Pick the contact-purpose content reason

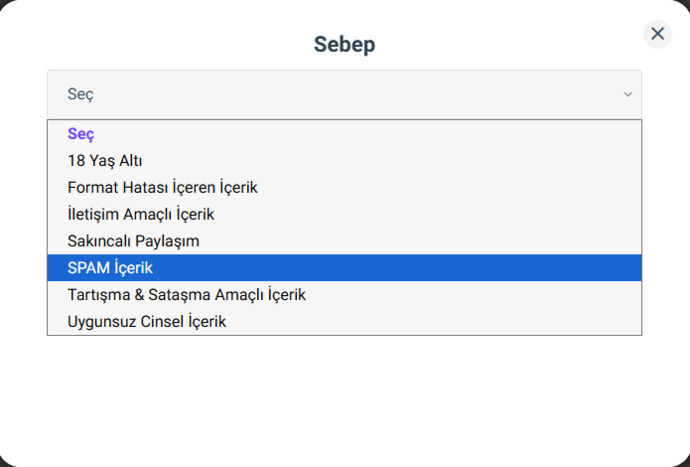click(344, 214)
